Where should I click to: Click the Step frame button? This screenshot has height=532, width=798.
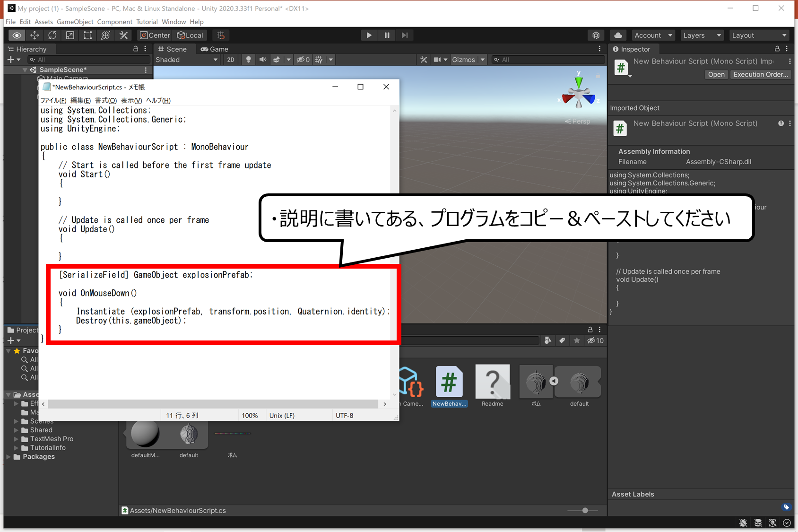tap(405, 35)
